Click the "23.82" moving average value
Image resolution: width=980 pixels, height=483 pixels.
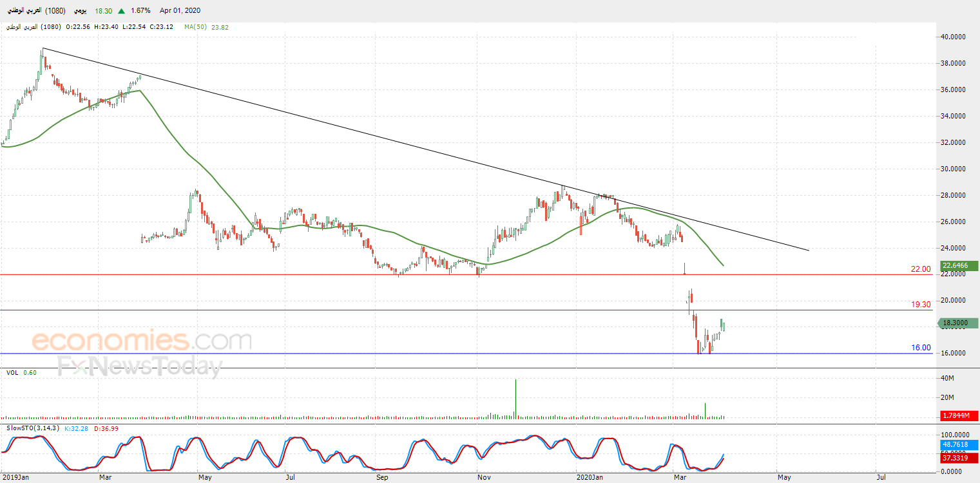(220, 27)
